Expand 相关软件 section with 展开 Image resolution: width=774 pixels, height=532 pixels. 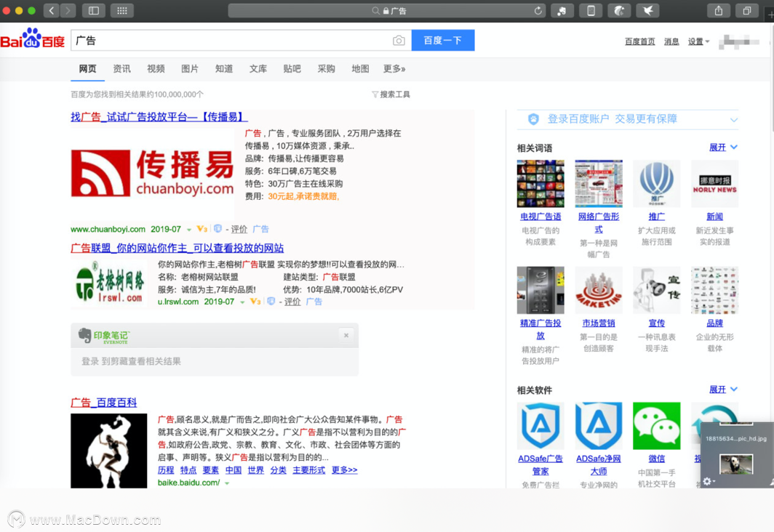coord(723,390)
